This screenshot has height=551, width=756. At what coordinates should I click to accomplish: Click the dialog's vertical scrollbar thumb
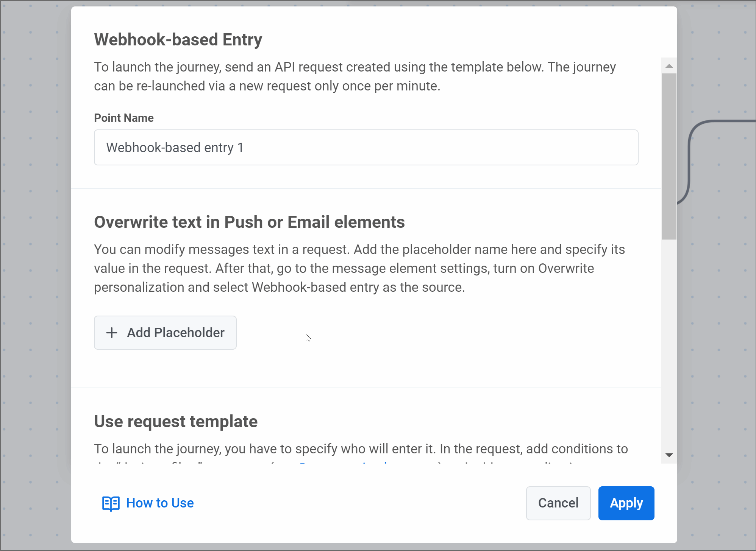[669, 156]
